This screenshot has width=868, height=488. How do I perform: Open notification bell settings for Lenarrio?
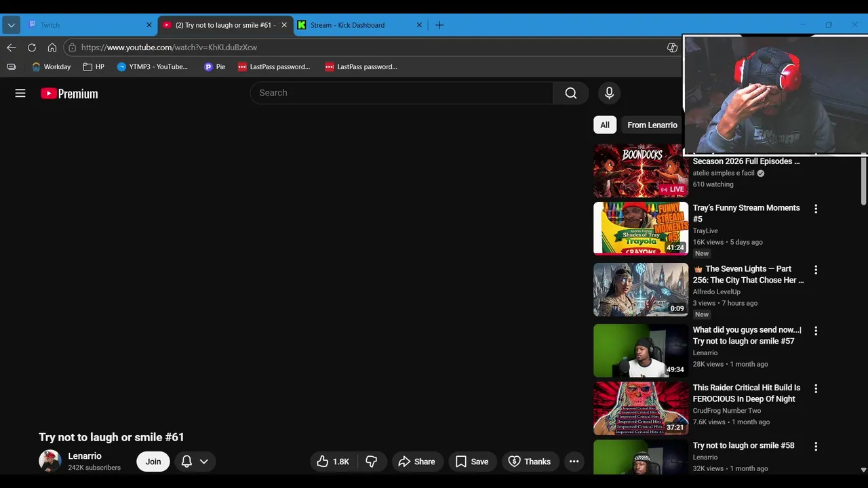[x=195, y=462]
